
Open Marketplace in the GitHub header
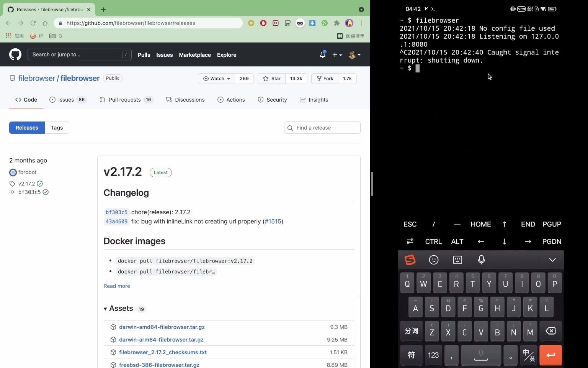[195, 55]
